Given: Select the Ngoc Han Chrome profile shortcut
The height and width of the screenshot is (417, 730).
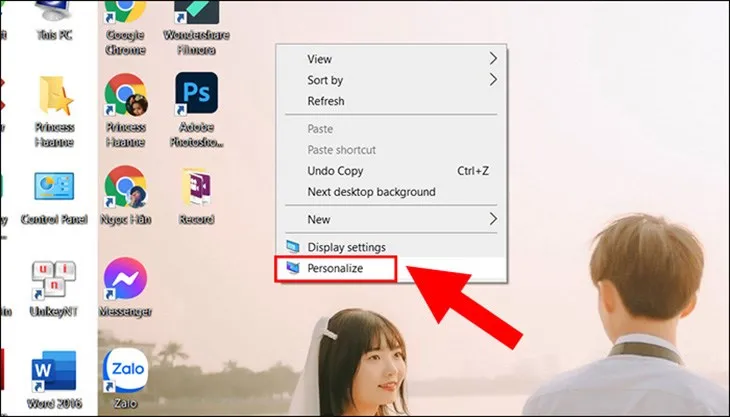Looking at the screenshot, I should tap(125, 190).
